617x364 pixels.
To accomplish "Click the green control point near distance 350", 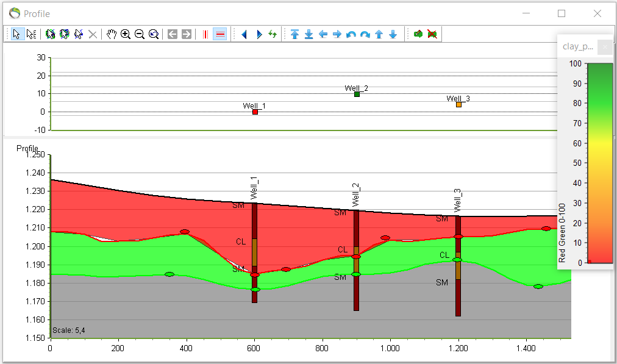I will coord(169,274).
